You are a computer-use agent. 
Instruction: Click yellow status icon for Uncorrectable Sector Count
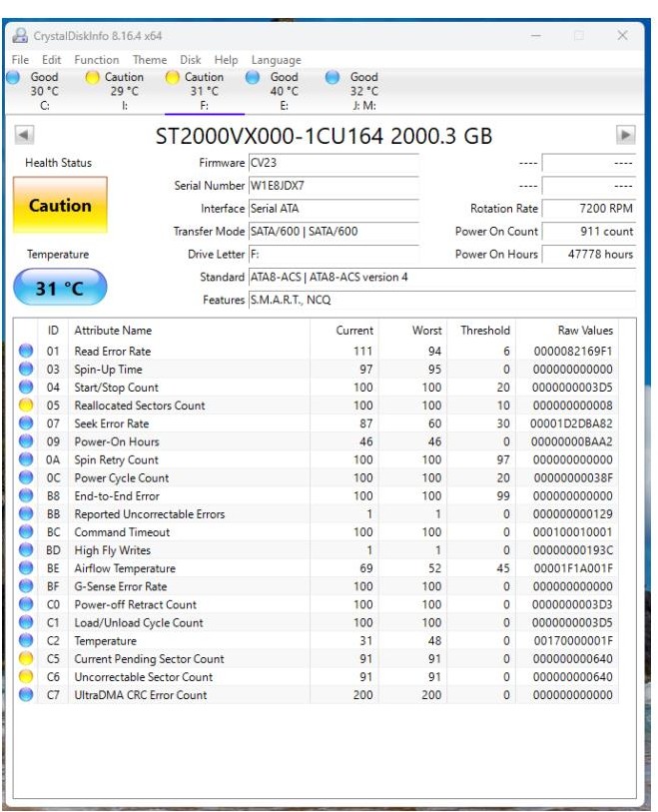pos(26,677)
